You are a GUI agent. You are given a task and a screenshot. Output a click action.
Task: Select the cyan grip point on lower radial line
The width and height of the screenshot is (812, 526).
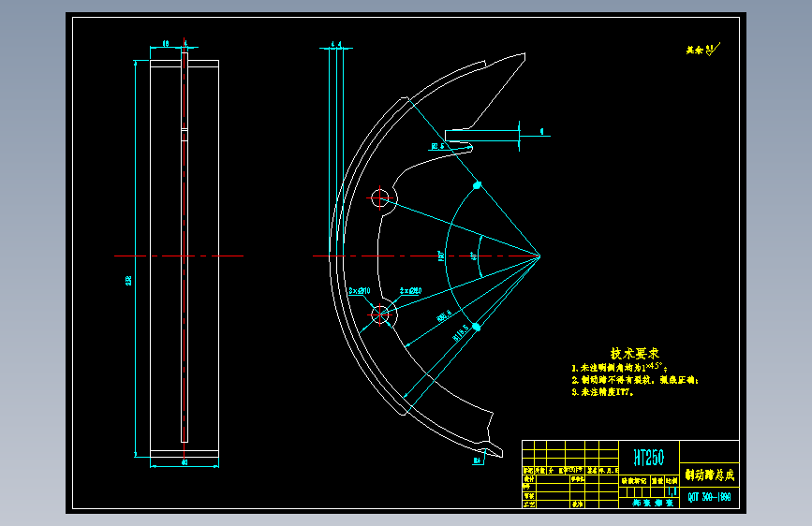(477, 327)
